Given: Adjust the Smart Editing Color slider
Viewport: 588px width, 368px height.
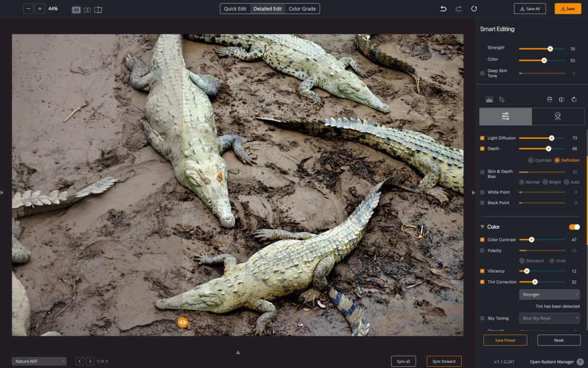Looking at the screenshot, I should pos(542,61).
